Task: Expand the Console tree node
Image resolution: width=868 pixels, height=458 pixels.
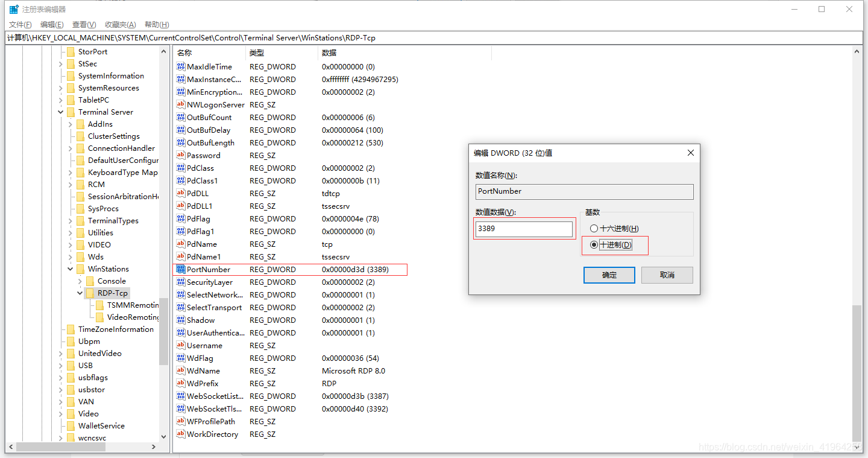Action: (x=80, y=281)
